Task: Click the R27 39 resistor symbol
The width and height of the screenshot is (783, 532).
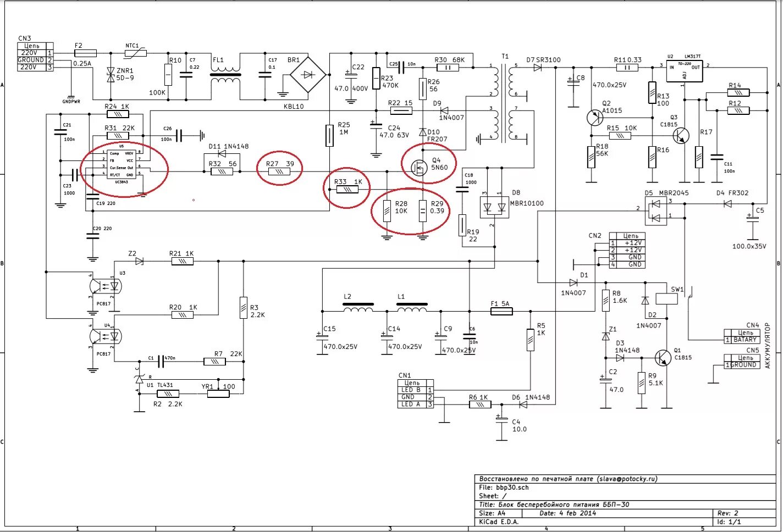Action: 279,171
